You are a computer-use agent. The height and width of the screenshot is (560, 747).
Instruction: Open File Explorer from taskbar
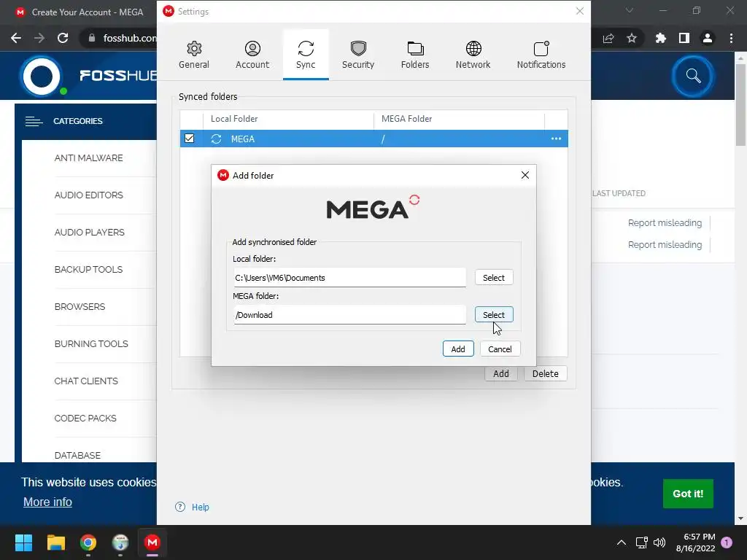(x=55, y=542)
